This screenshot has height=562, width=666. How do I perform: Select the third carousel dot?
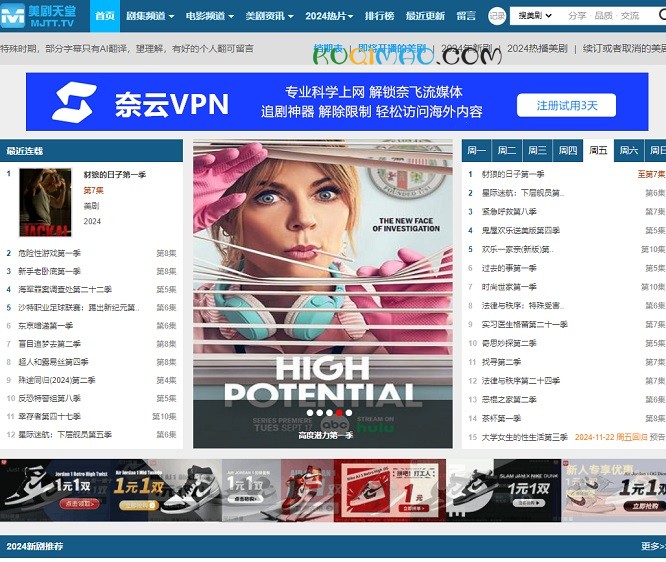pos(329,412)
